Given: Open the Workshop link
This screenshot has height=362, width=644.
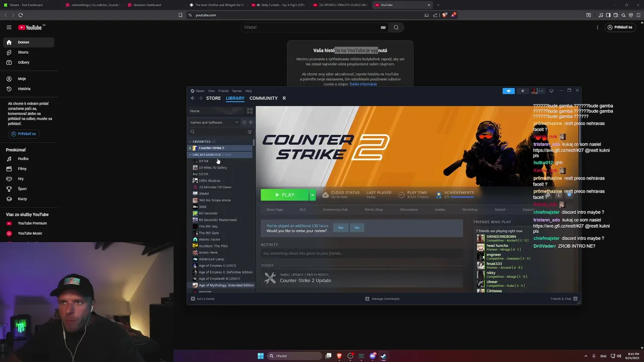Looking at the screenshot, I should [470, 210].
